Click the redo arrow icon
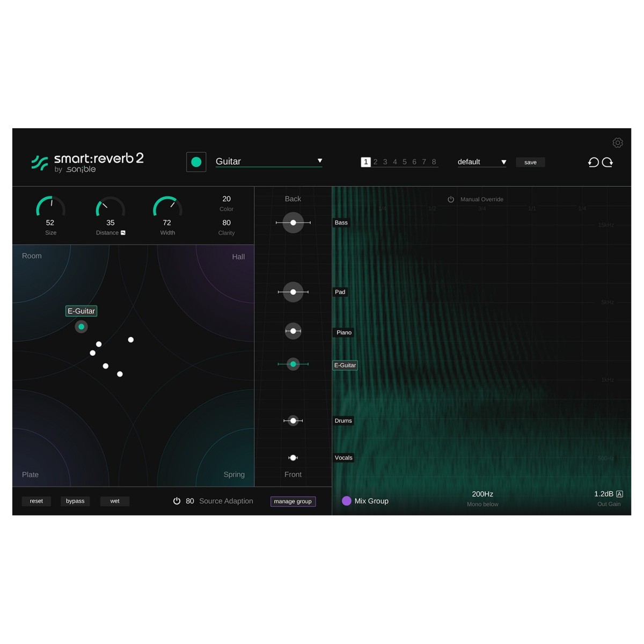 click(608, 162)
